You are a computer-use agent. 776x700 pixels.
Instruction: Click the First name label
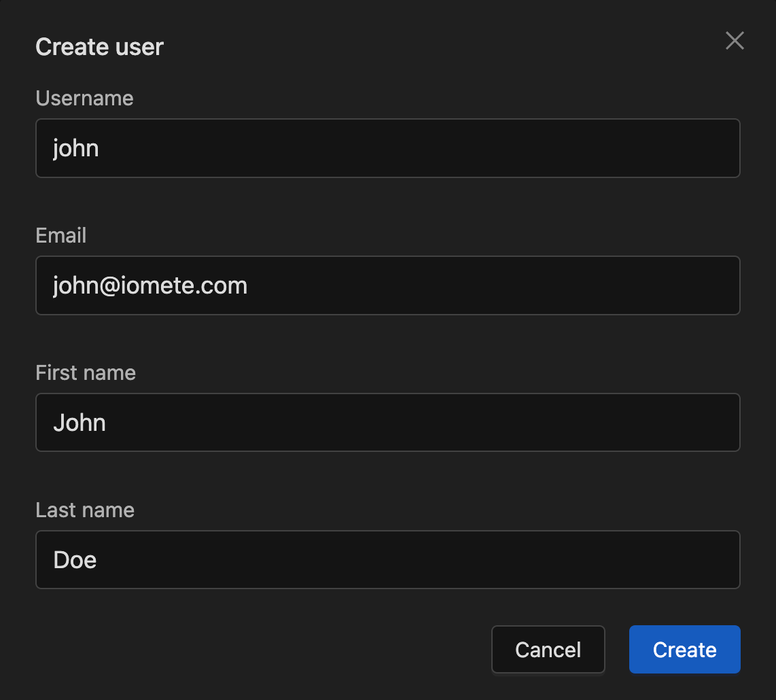click(x=86, y=372)
